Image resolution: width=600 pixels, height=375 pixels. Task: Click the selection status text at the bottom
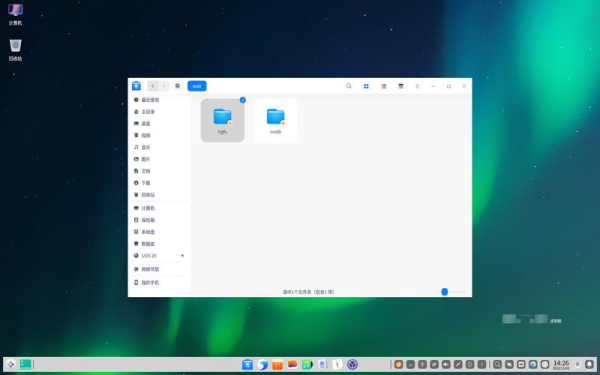(x=308, y=292)
